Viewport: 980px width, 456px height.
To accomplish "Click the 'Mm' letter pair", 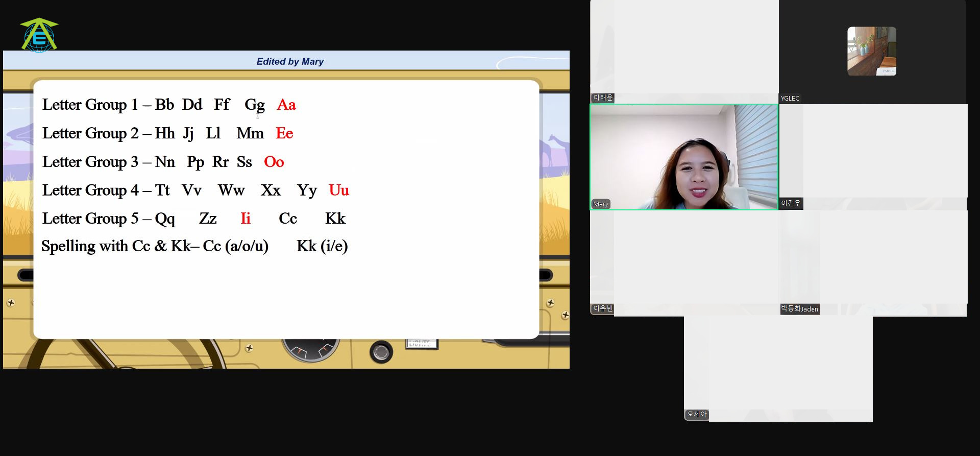I will [x=250, y=133].
